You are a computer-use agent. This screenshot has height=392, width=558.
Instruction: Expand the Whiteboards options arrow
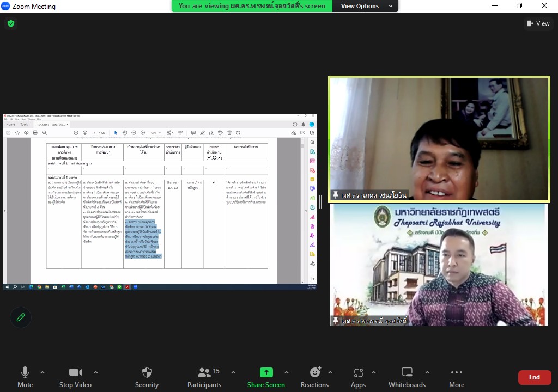(427, 372)
